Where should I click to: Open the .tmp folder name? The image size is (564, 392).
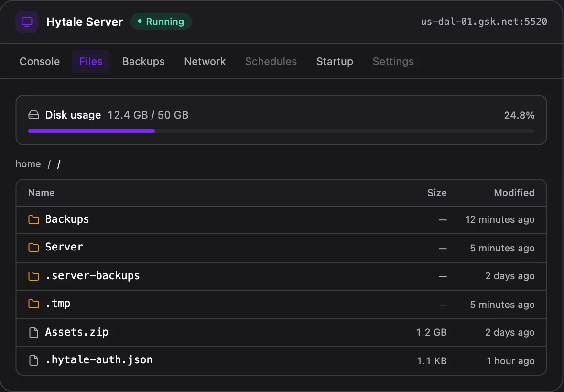coord(57,304)
